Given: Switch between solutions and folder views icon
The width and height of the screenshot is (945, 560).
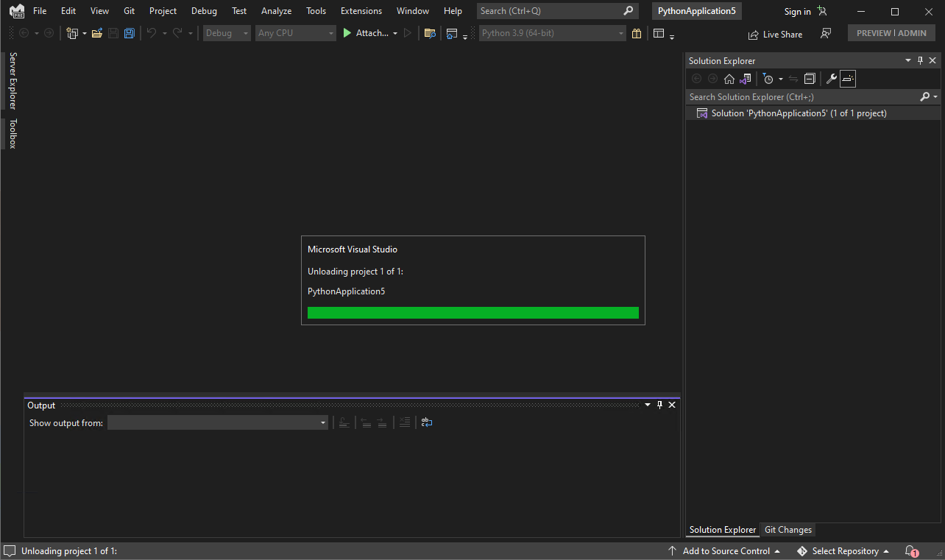Looking at the screenshot, I should (x=746, y=79).
